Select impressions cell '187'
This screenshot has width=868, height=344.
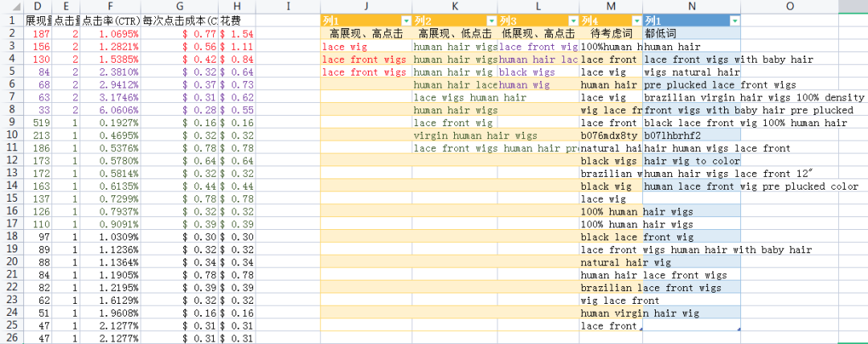pos(38,34)
